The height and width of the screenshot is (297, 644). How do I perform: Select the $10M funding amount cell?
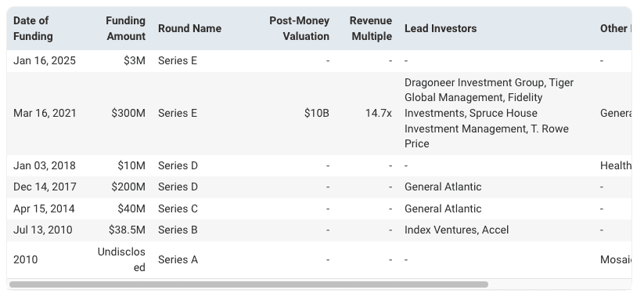pyautogui.click(x=131, y=166)
